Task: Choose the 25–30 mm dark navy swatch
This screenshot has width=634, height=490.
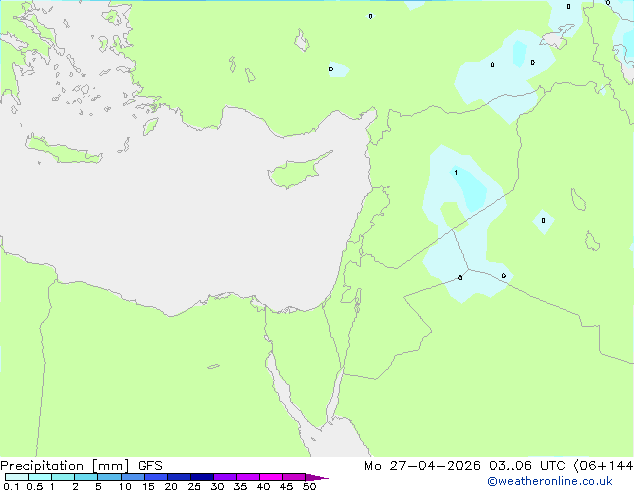Action: [202, 477]
